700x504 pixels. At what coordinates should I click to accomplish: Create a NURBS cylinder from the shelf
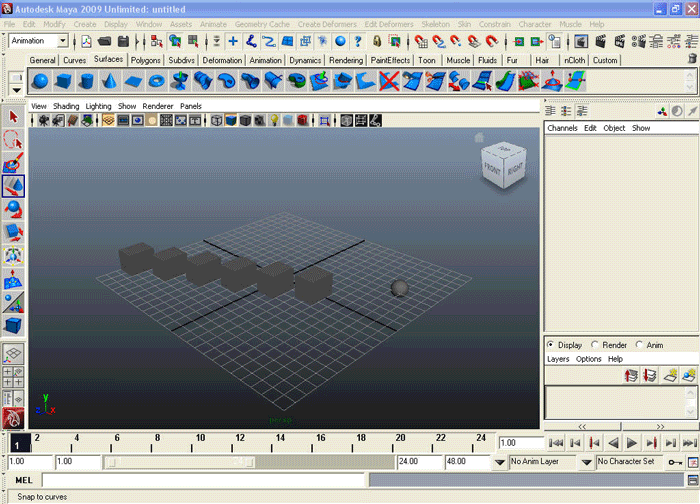coord(86,81)
